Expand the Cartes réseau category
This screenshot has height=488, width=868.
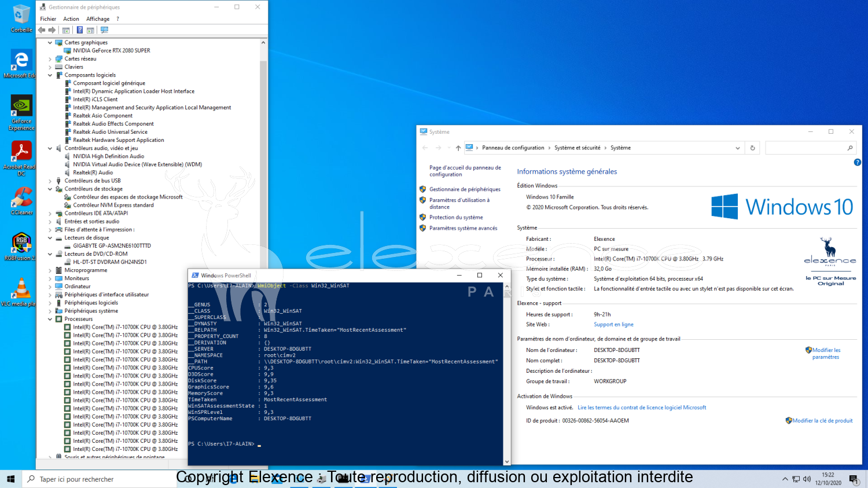[50, 58]
